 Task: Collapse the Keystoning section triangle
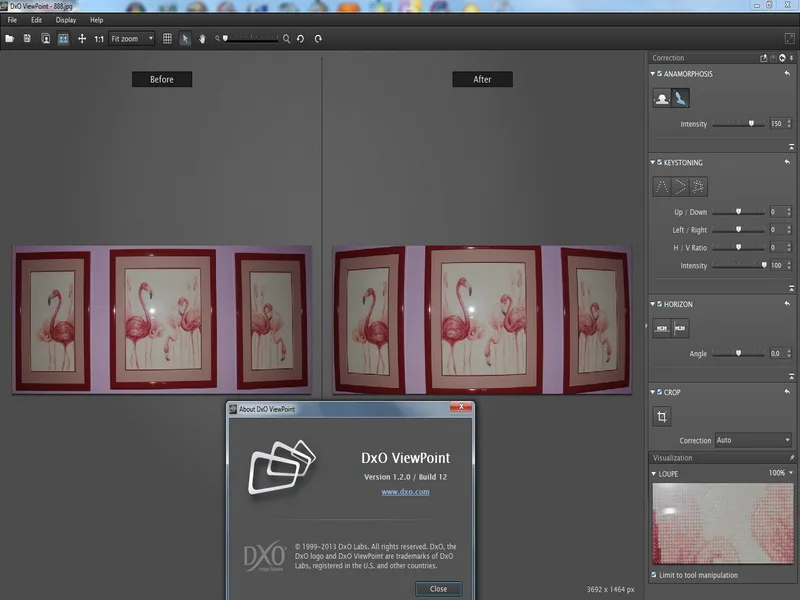coord(653,162)
